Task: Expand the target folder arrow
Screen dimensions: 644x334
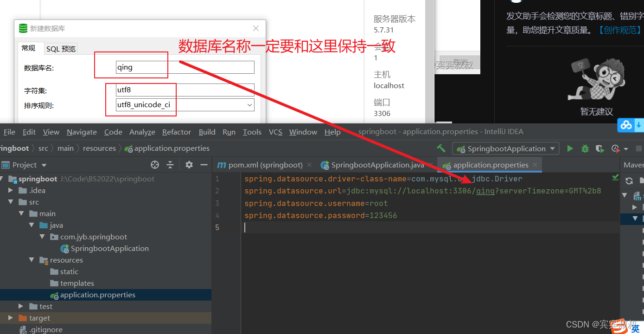Action: [x=11, y=318]
